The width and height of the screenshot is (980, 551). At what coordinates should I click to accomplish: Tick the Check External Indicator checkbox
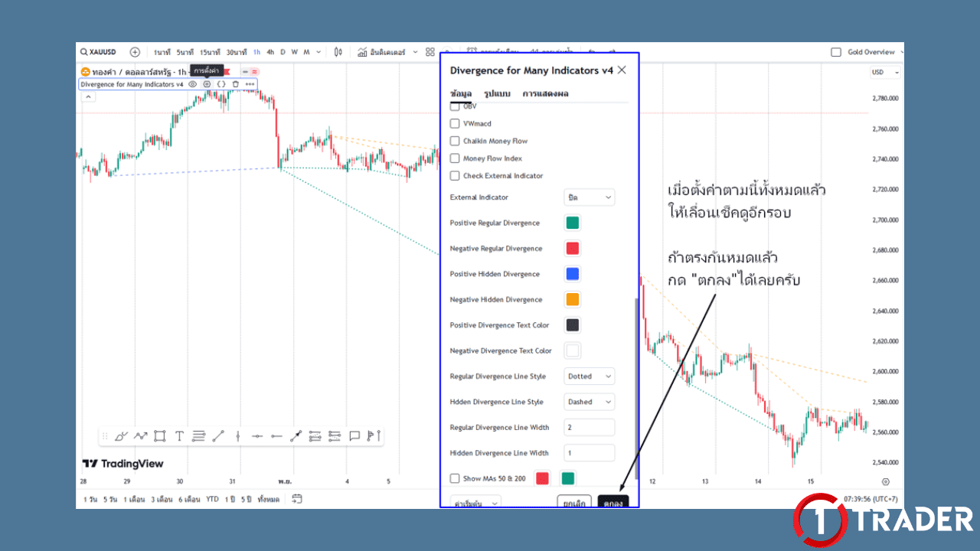click(455, 176)
